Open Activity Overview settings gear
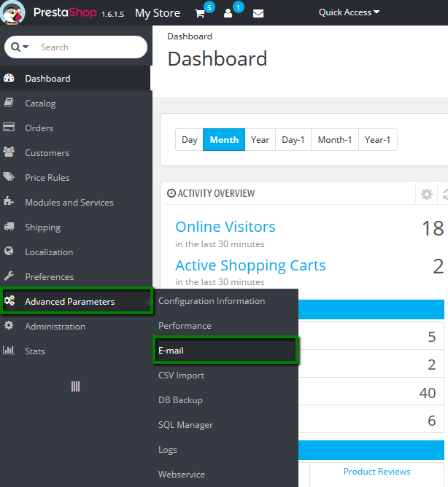This screenshot has height=487, width=448. pos(427,194)
